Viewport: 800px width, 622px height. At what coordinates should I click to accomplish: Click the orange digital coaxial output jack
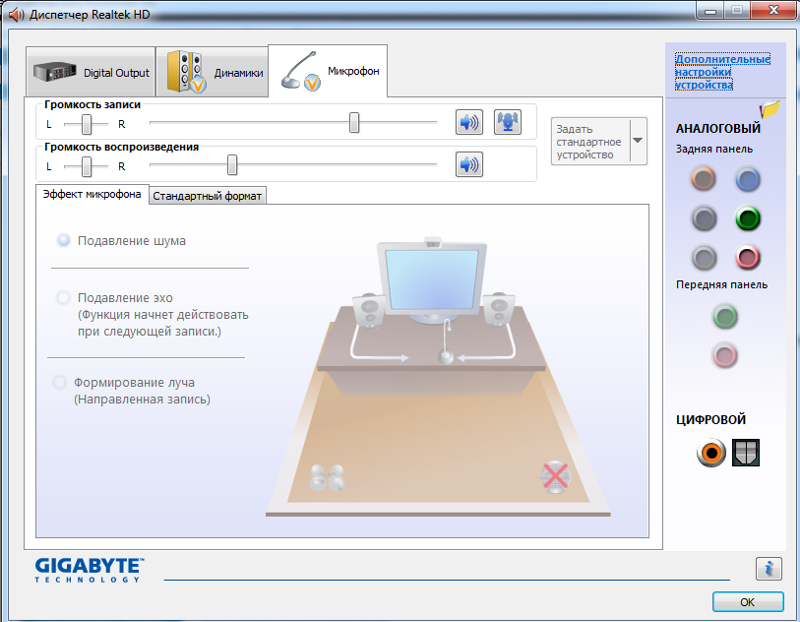711,453
